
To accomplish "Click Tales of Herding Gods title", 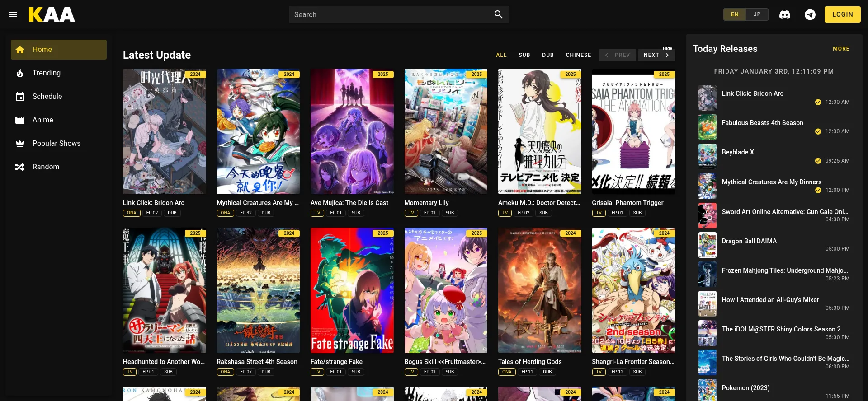I will (x=530, y=362).
